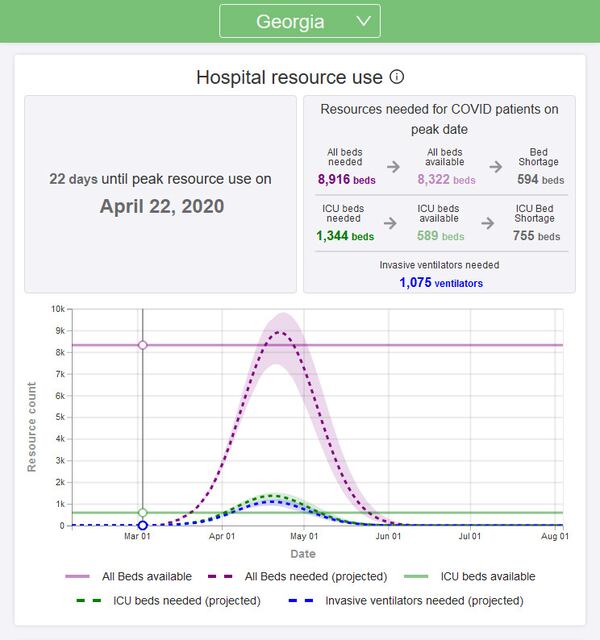Viewport: 600px width, 640px height.
Task: Click the 8,916 beds needed value
Action: [346, 180]
